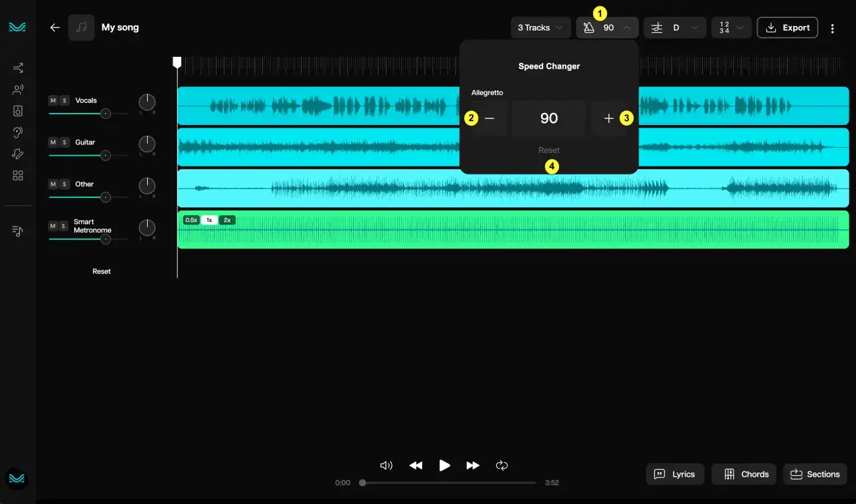This screenshot has width=856, height=504.
Task: Open the Sections tab
Action: (x=815, y=474)
